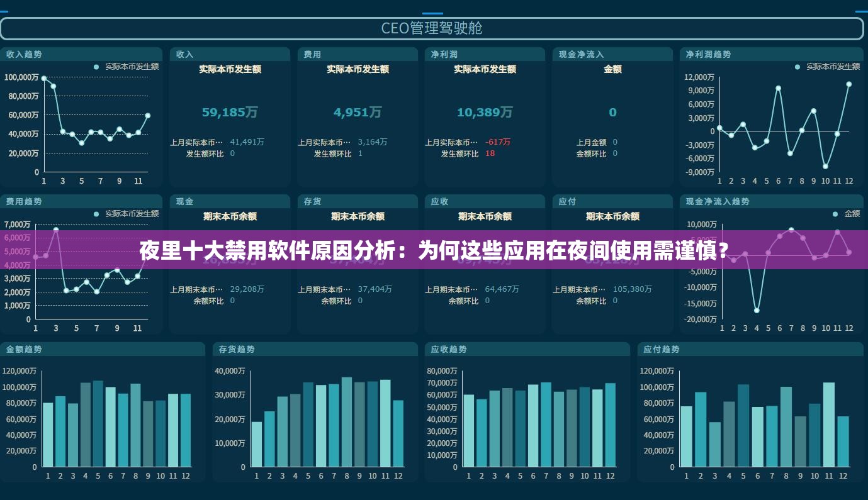
Task: Click last month's 41,491万 value
Action: tap(247, 142)
